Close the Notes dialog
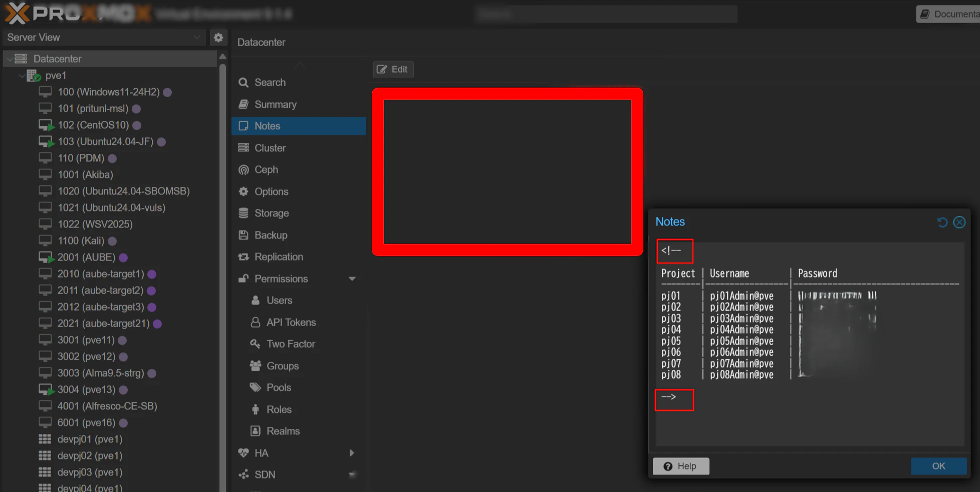This screenshot has height=492, width=980. point(959,222)
